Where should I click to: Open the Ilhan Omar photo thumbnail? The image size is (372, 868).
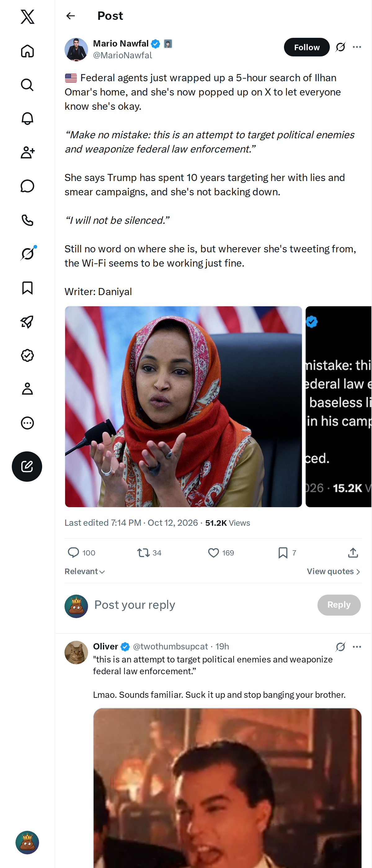(183, 406)
